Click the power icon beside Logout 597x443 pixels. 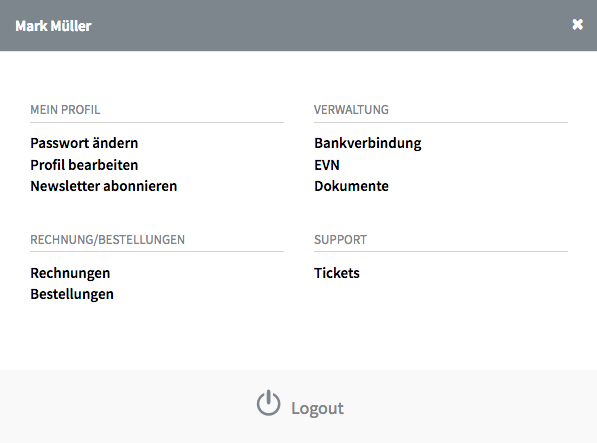point(268,403)
